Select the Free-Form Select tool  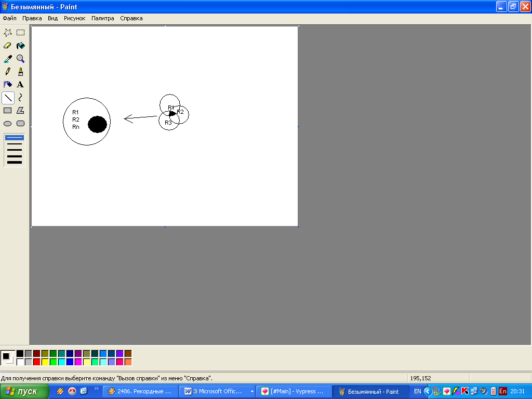click(x=8, y=33)
